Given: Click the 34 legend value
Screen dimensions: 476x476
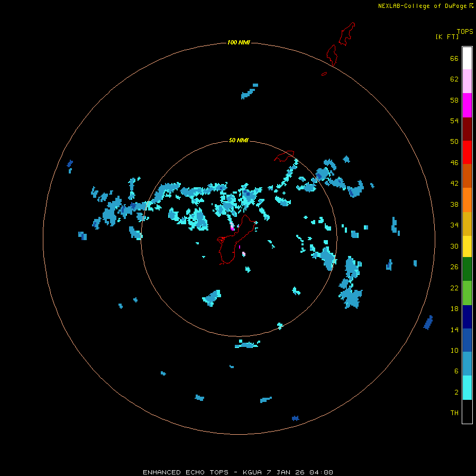Looking at the screenshot, I should tap(454, 225).
